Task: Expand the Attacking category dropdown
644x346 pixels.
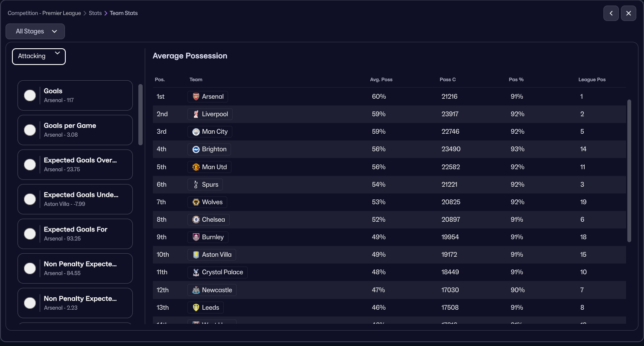Action: 39,56
